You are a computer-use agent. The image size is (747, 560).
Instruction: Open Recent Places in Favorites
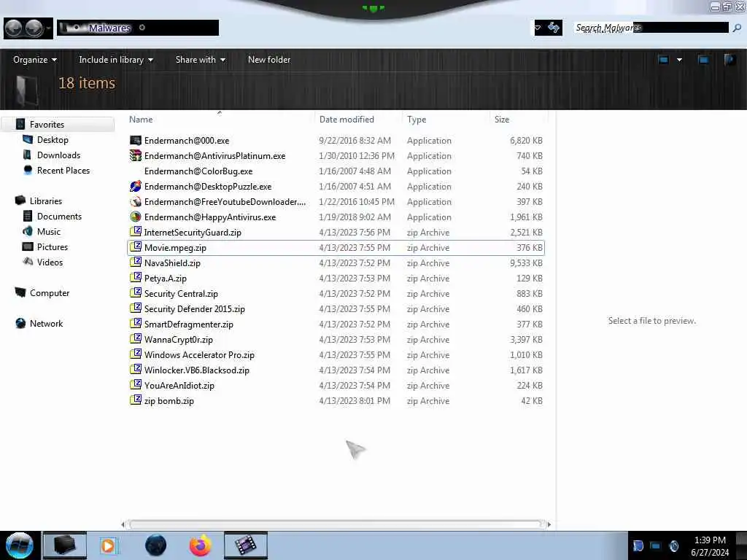(x=63, y=171)
